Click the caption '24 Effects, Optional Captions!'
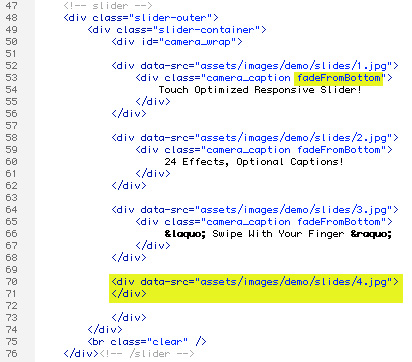 point(254,162)
